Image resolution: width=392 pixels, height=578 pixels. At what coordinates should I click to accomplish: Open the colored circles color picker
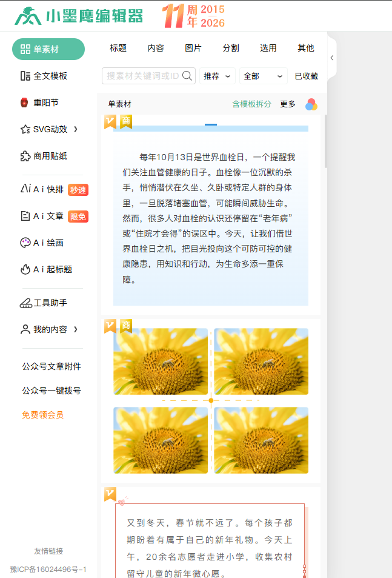(x=311, y=104)
